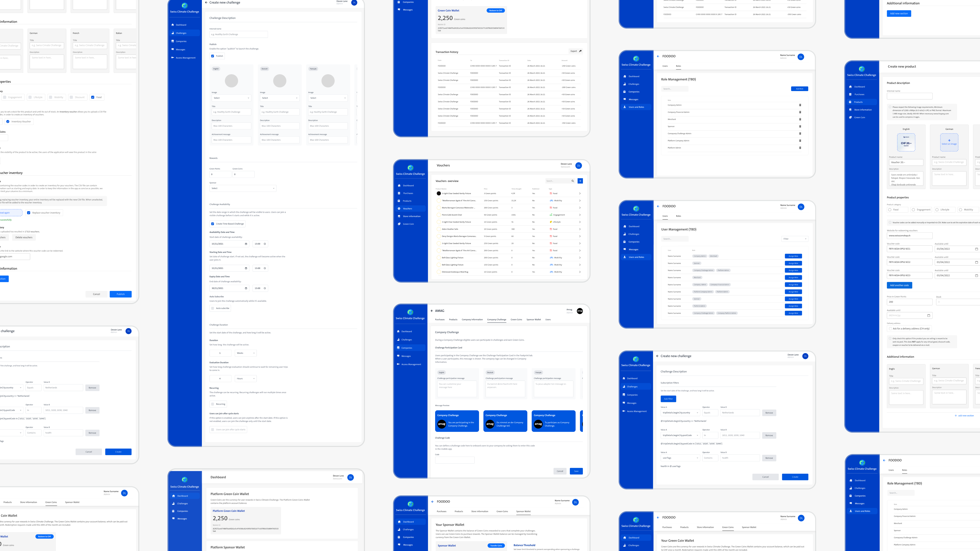
Task: Open the Weeks duration unit dropdown
Action: (x=245, y=353)
